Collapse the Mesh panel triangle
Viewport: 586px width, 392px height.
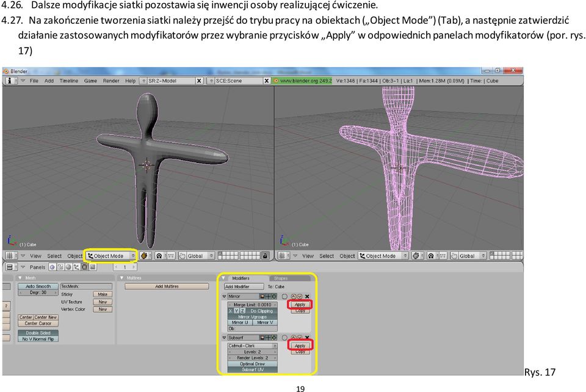20,278
